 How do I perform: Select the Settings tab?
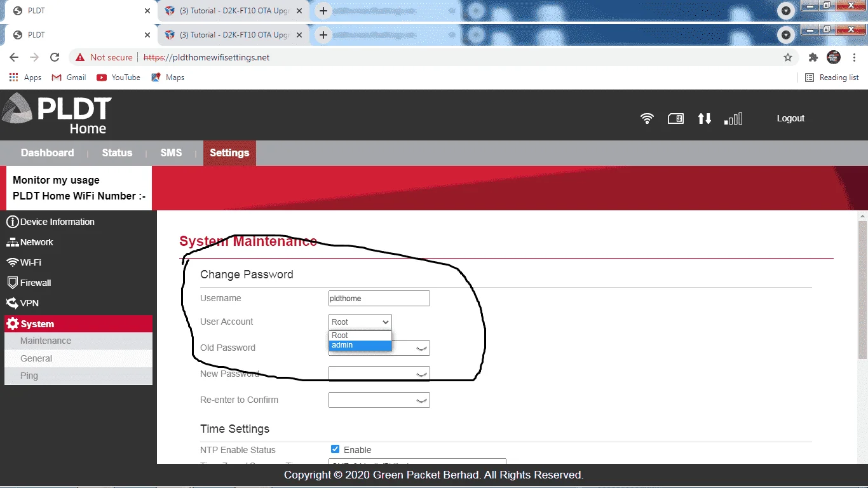pyautogui.click(x=229, y=152)
